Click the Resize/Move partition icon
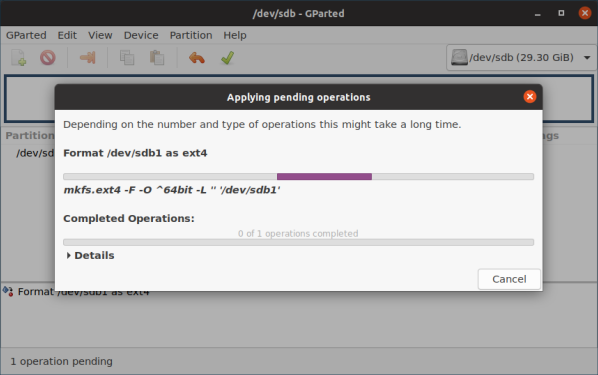This screenshot has height=375, width=598. (x=87, y=58)
